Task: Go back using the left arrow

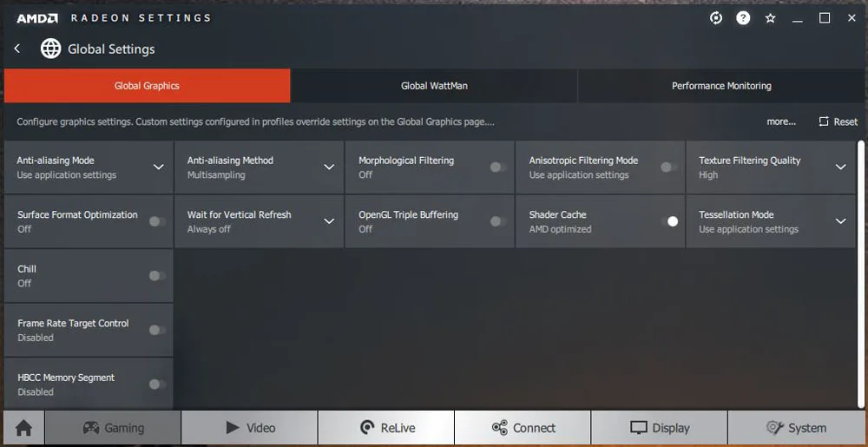Action: coord(17,49)
